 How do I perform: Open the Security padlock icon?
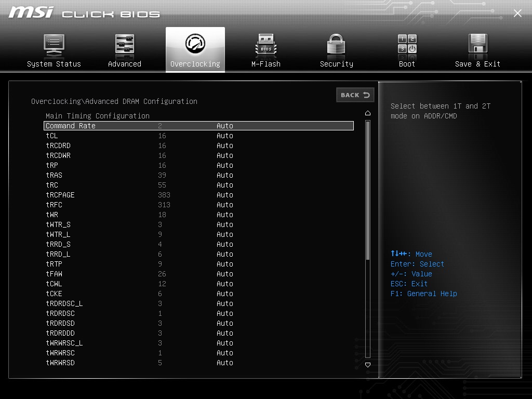[x=336, y=44]
